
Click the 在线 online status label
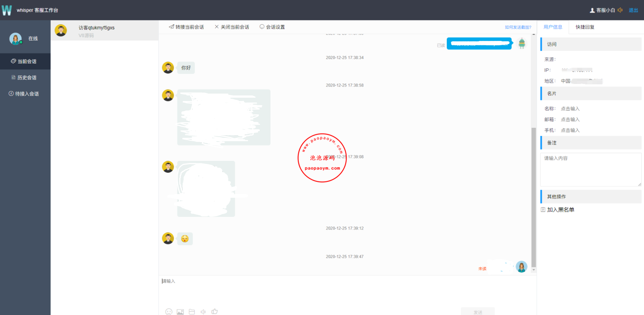tap(33, 39)
